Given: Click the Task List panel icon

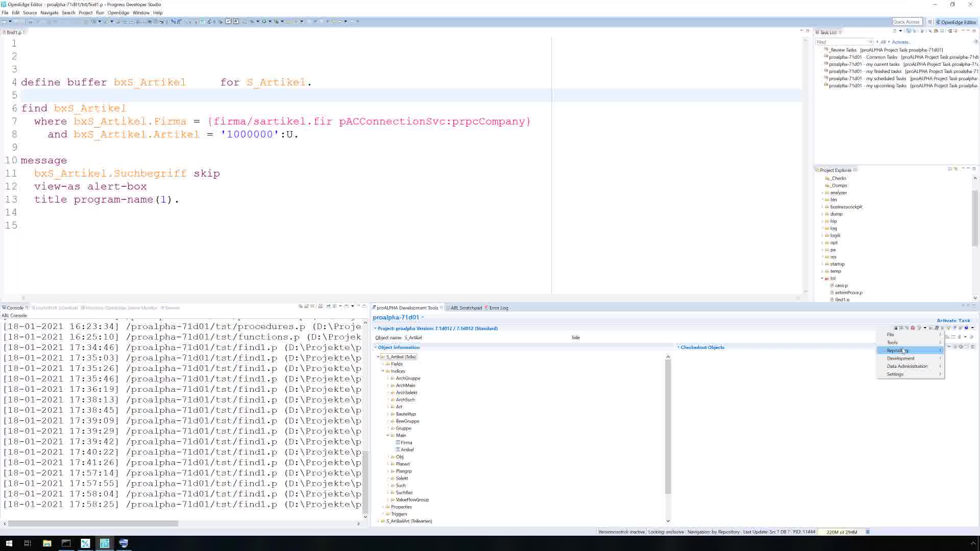Looking at the screenshot, I should pyautogui.click(x=817, y=32).
